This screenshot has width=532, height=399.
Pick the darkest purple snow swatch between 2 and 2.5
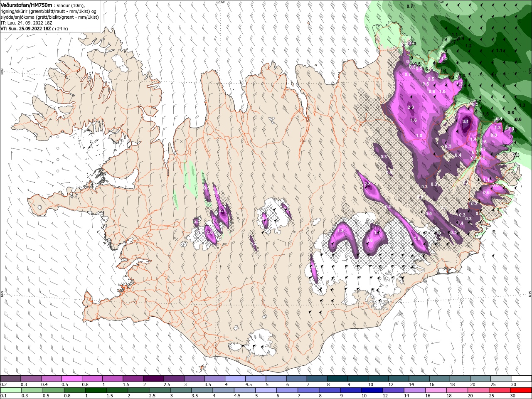(x=153, y=378)
